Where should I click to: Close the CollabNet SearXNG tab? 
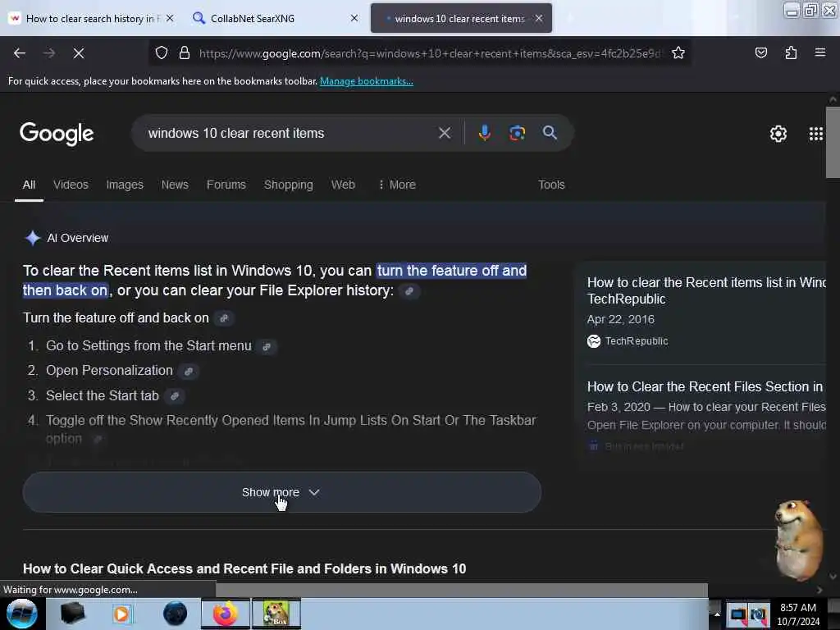[x=354, y=18]
